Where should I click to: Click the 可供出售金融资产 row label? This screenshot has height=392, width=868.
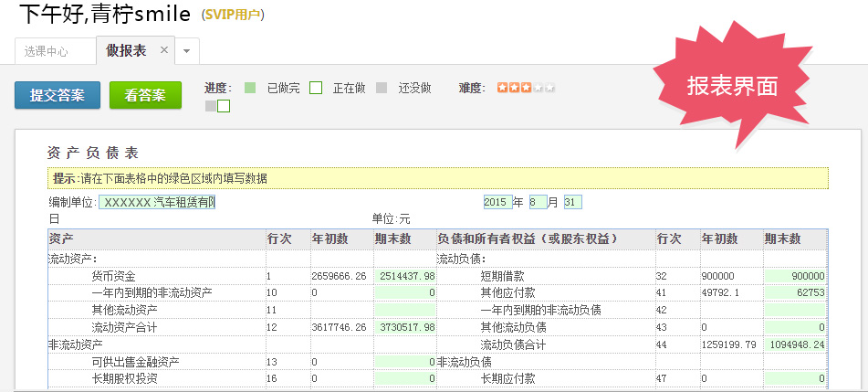pos(136,362)
